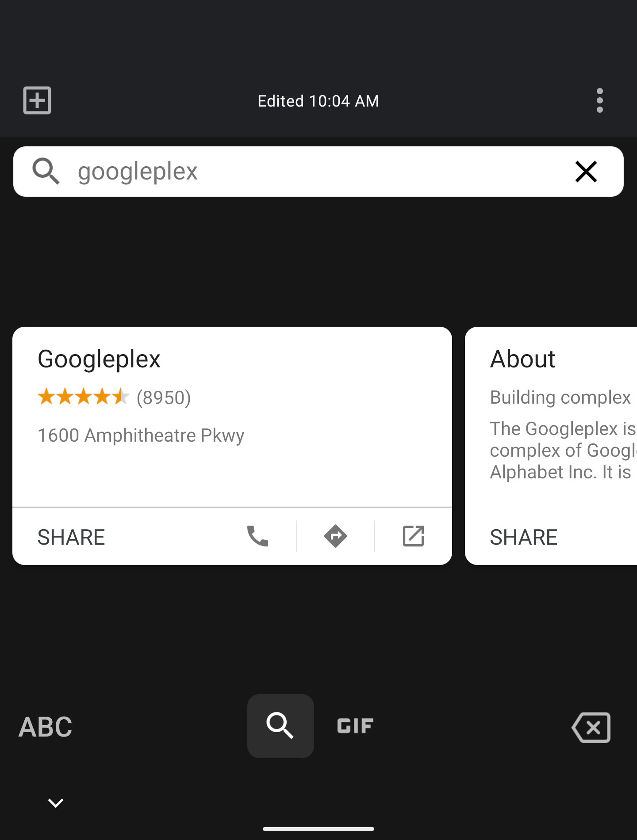Tap the 1600 Amphitheatre Pkwy address
The height and width of the screenshot is (840, 637).
coord(141,435)
